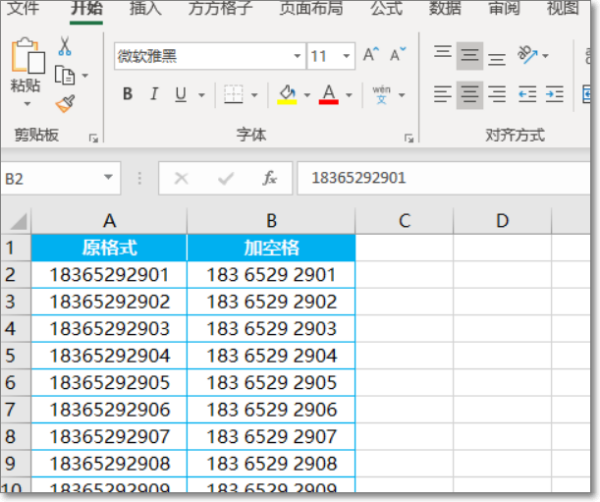Select cell with 183 6529 2901

coord(271,275)
